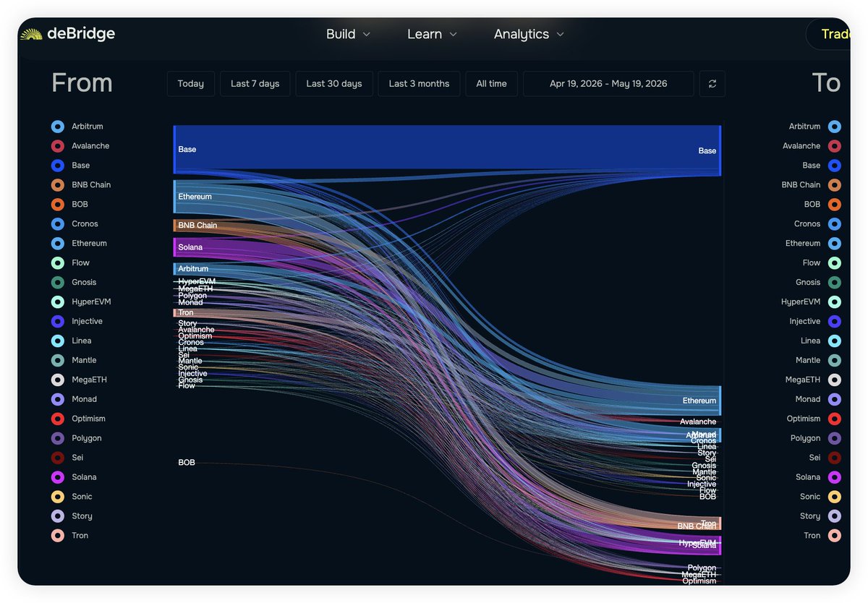Click MegaETH ring icon in To list
This screenshot has width=868, height=603.
tap(835, 380)
